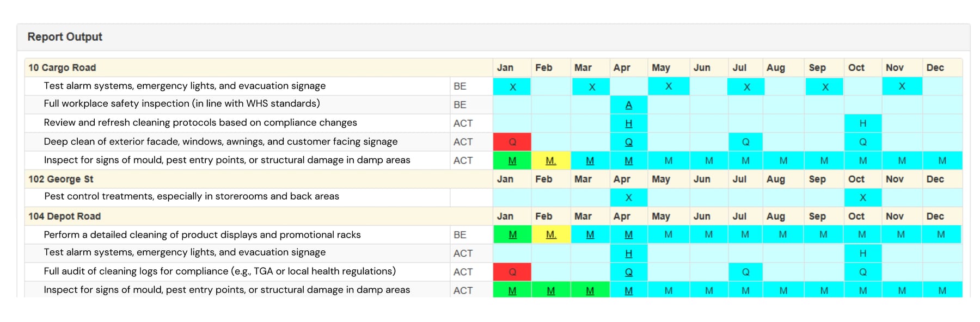Click December M cell for 10 Cargo Road mould inspection
Screen dimensions: 980x322
tap(942, 160)
